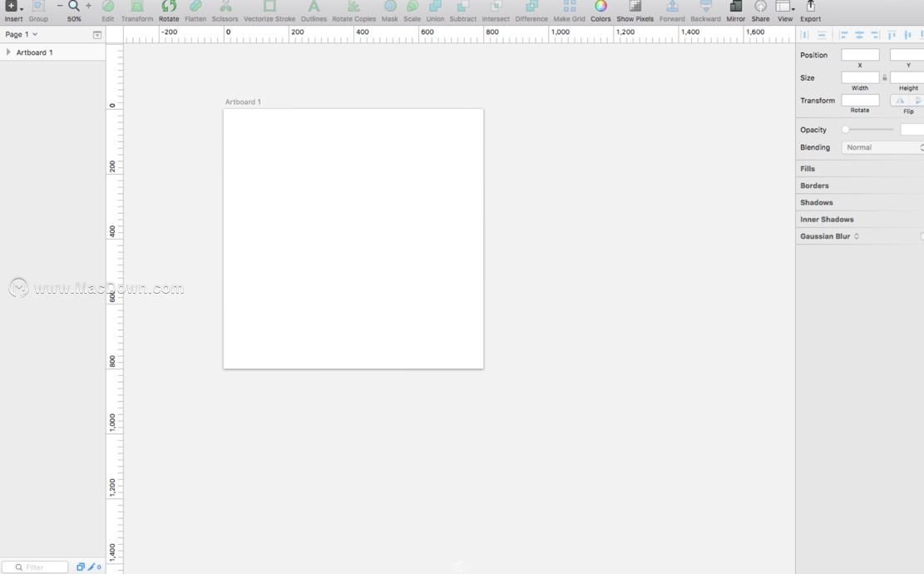Open the Blending mode Normal dropdown

pos(882,147)
